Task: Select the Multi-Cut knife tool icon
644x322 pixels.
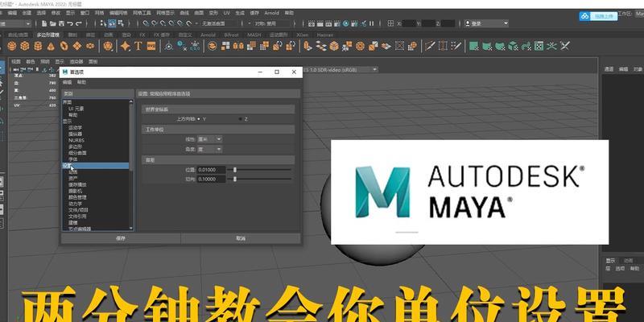Action: click(430, 46)
